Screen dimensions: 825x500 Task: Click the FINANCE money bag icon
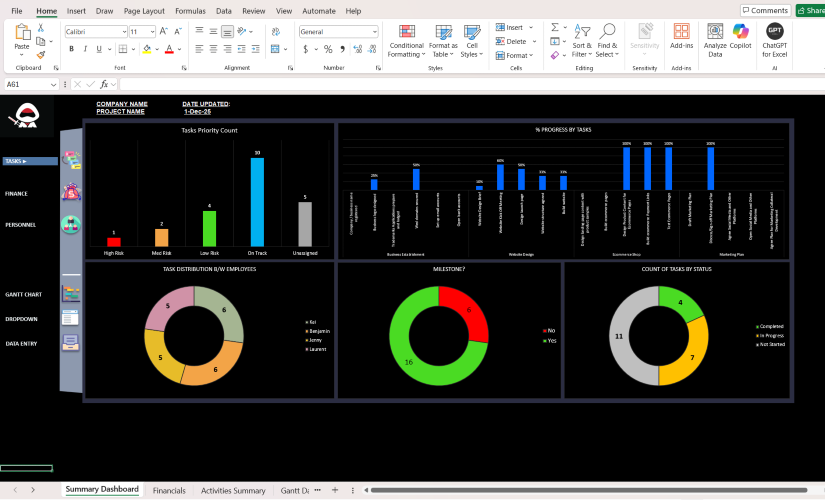(x=71, y=192)
